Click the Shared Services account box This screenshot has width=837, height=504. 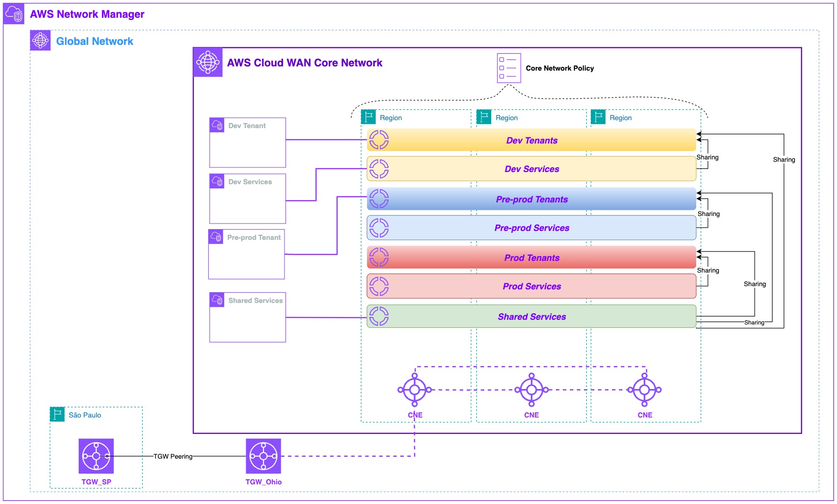coord(247,317)
